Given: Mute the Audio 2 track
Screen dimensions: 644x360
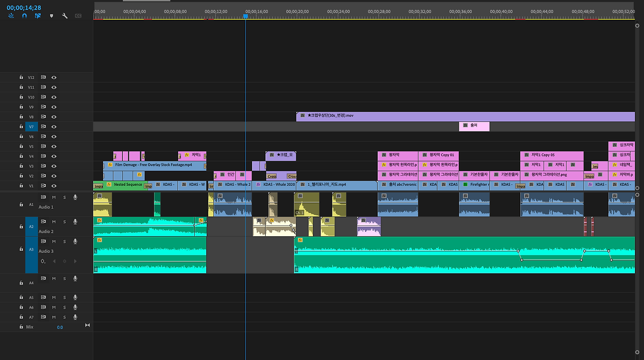Looking at the screenshot, I should click(54, 222).
